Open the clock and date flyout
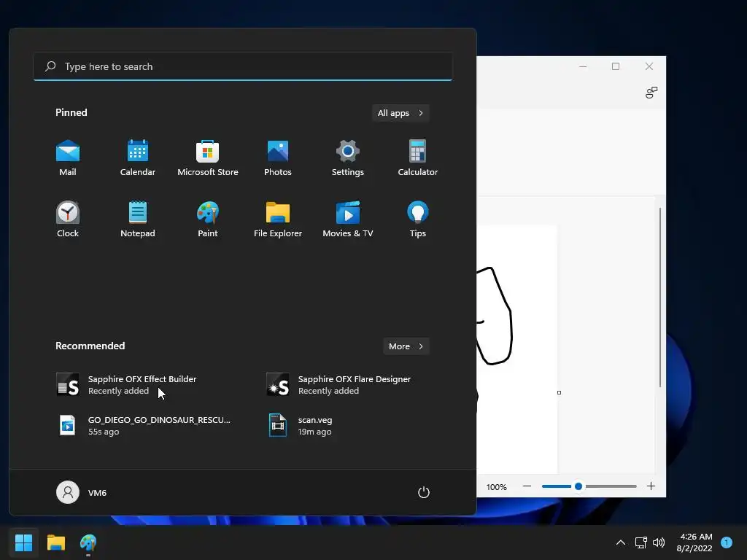The image size is (747, 560). (x=695, y=542)
